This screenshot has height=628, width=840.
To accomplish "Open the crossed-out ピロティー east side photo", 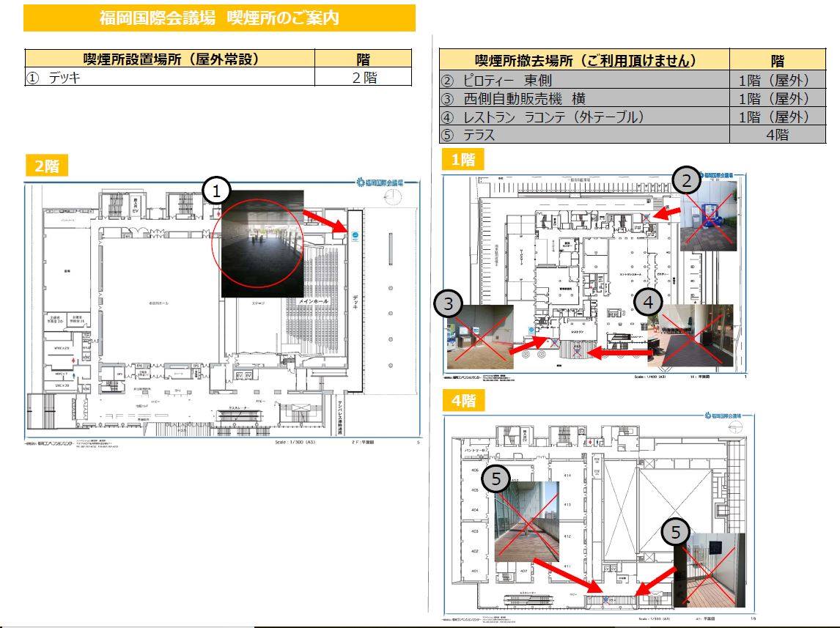I will point(708,216).
